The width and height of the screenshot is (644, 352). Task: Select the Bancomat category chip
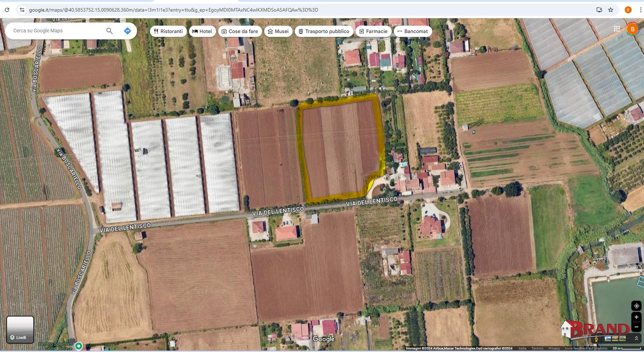pos(413,31)
